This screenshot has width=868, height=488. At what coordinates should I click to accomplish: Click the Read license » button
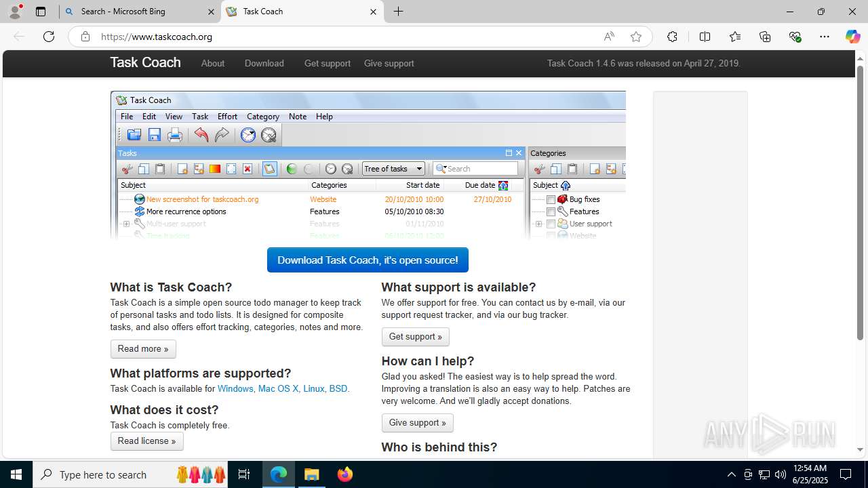pyautogui.click(x=146, y=441)
